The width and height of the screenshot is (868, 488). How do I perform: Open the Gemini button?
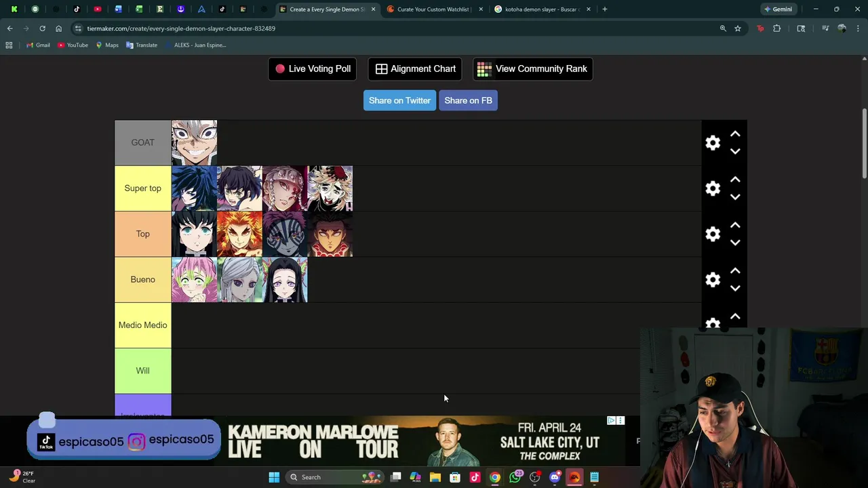click(778, 9)
